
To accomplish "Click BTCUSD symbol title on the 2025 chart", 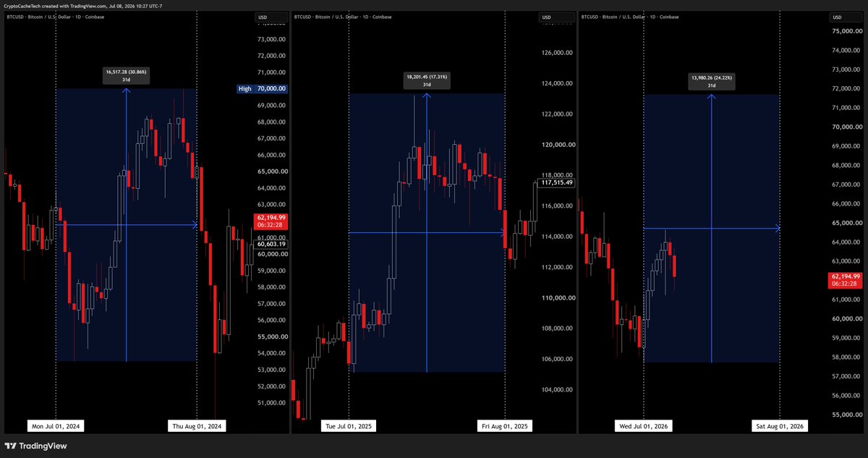I will 343,16.
